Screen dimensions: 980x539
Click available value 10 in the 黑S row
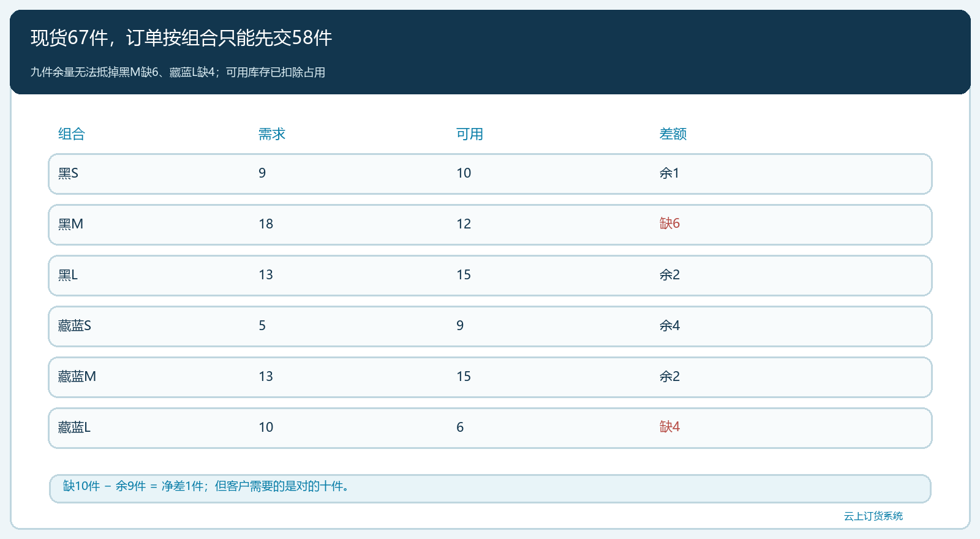464,173
